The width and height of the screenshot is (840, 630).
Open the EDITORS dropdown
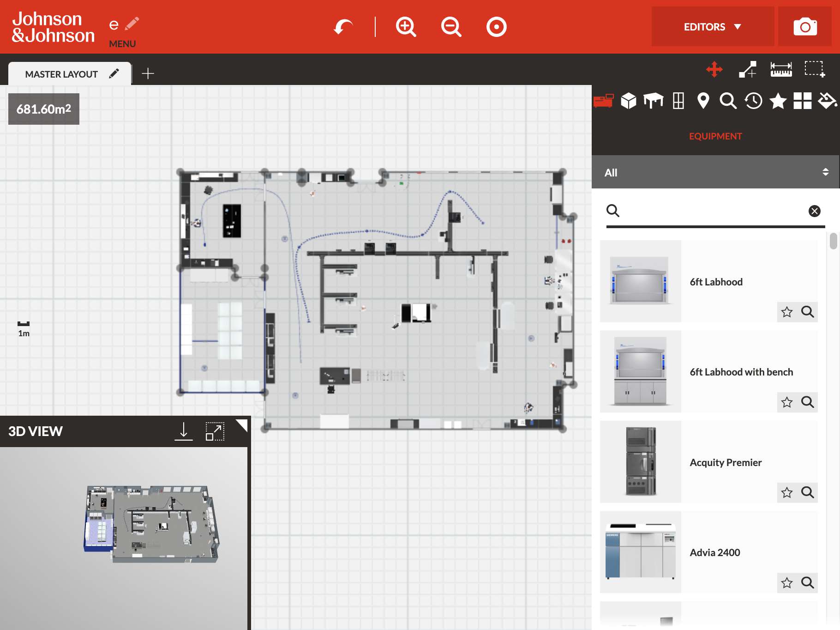[x=713, y=27]
